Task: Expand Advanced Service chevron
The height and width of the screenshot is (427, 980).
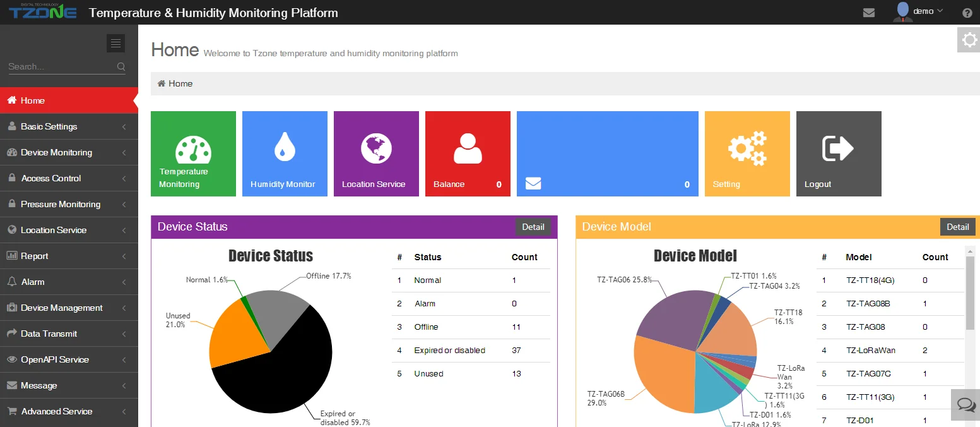Action: pyautogui.click(x=124, y=412)
